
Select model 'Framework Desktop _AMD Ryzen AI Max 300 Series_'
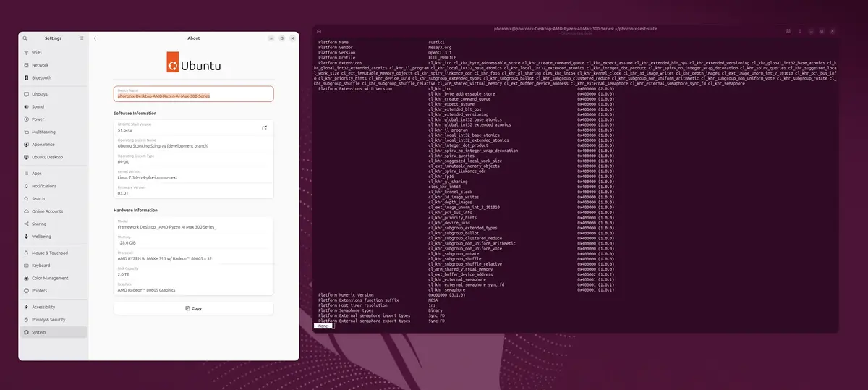(x=167, y=226)
